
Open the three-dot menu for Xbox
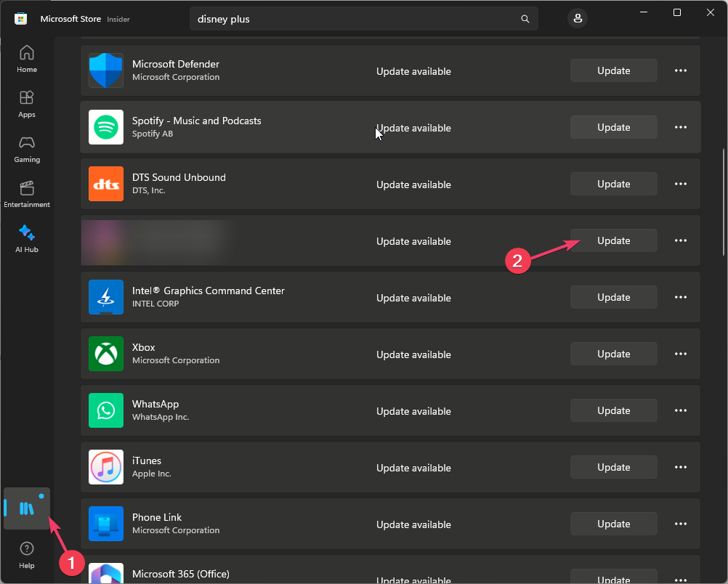(681, 354)
